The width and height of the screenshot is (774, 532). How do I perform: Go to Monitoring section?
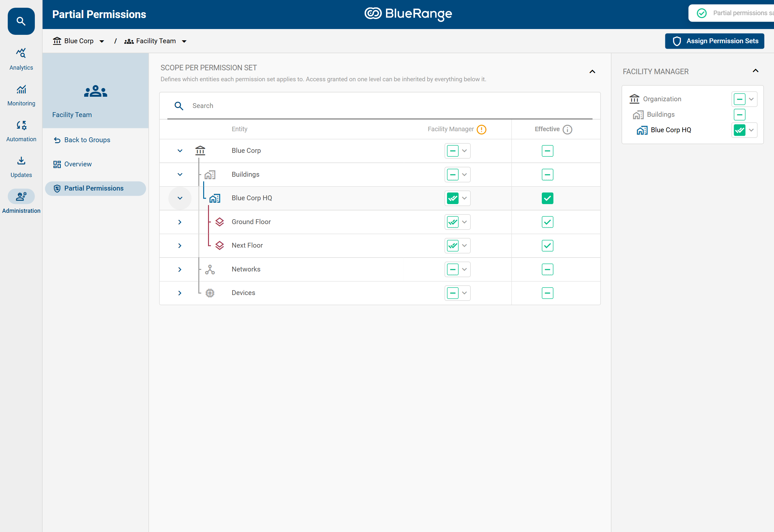pyautogui.click(x=21, y=95)
